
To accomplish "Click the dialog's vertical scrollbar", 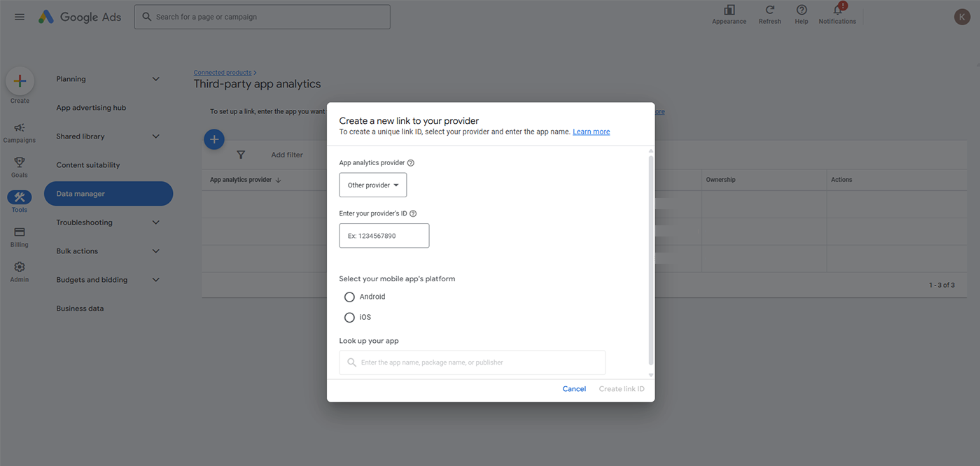I will pyautogui.click(x=651, y=260).
